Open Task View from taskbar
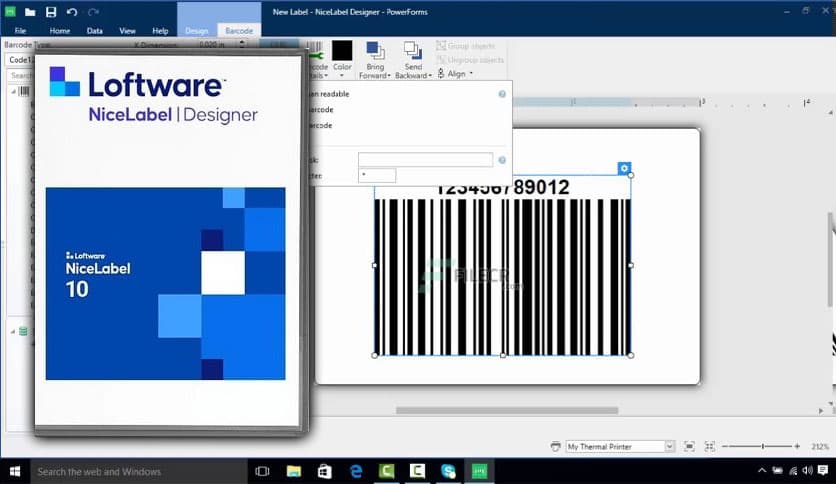Viewport: 836px width, 484px height. tap(262, 471)
